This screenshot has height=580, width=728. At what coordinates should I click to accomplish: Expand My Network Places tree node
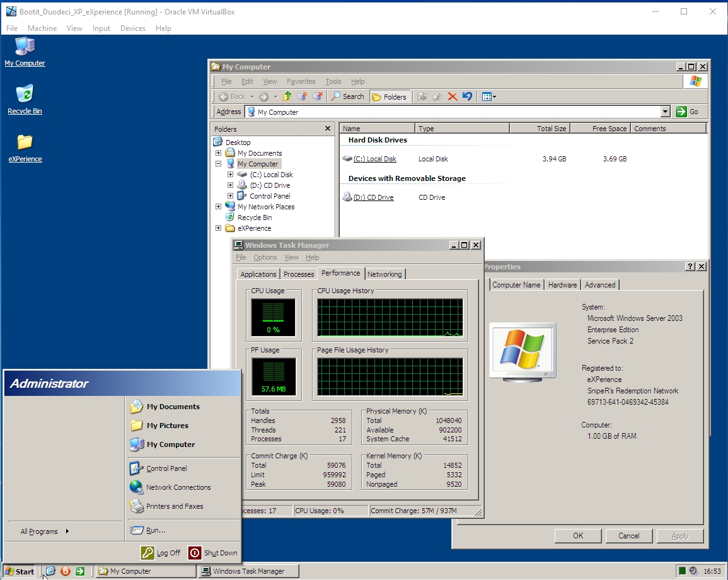click(218, 206)
